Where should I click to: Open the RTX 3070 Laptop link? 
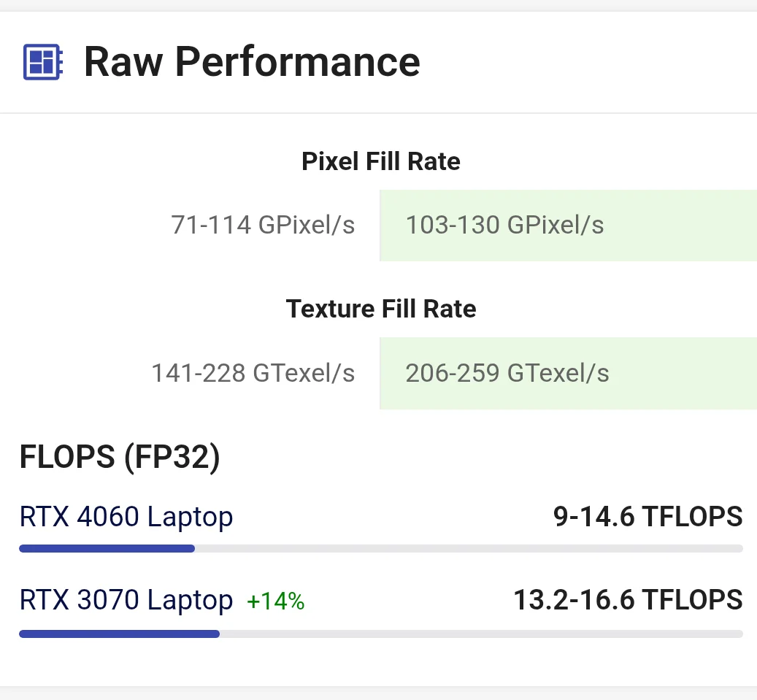point(126,600)
